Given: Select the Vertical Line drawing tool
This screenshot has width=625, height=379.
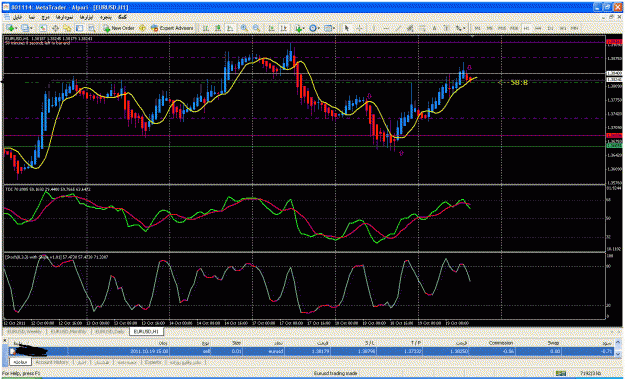Looking at the screenshot, I should (374, 28).
